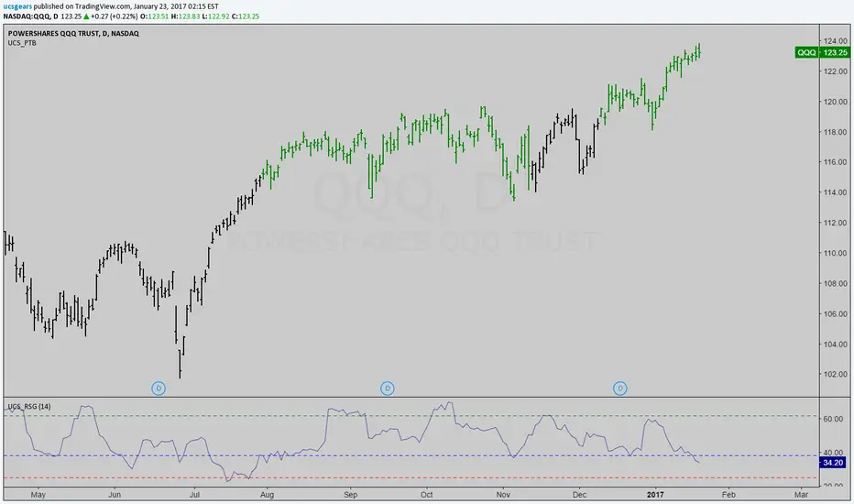
Task: Click the 104.00 price axis label
Action: (836, 344)
